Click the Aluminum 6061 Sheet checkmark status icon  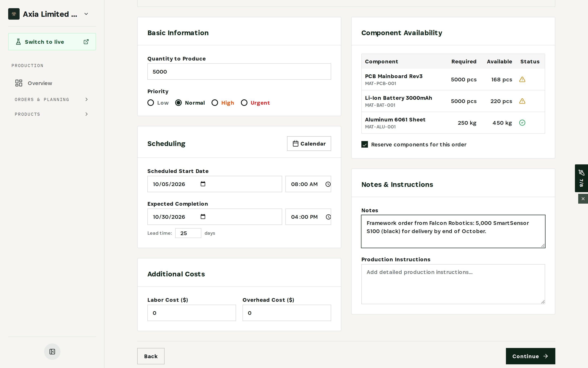pyautogui.click(x=522, y=123)
